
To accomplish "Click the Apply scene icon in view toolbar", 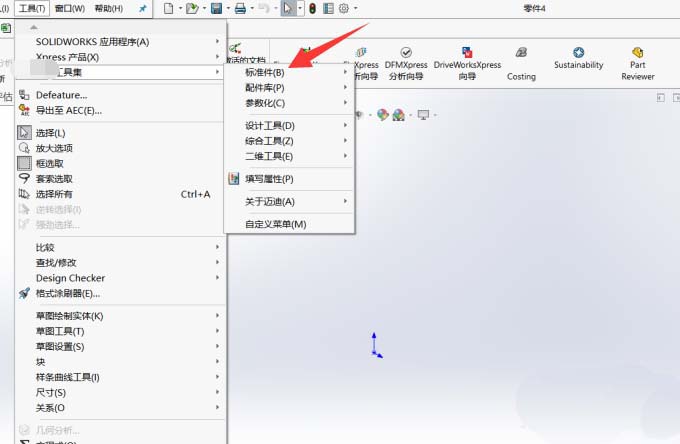I will tap(399, 114).
